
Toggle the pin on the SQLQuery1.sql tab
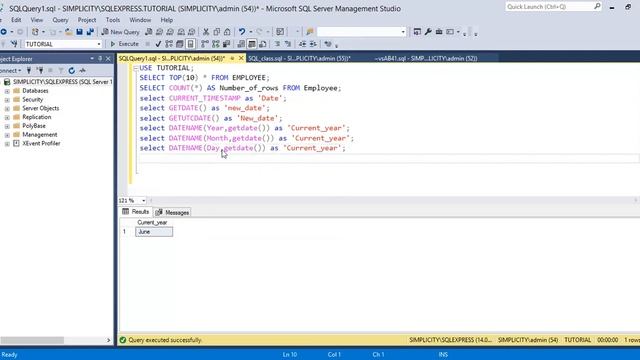click(x=232, y=58)
